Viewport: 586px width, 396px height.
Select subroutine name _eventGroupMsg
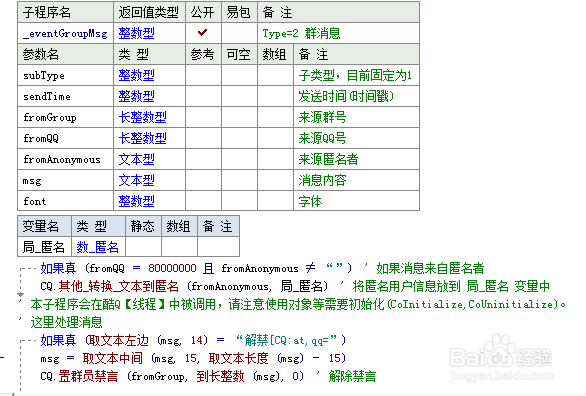[x=65, y=34]
